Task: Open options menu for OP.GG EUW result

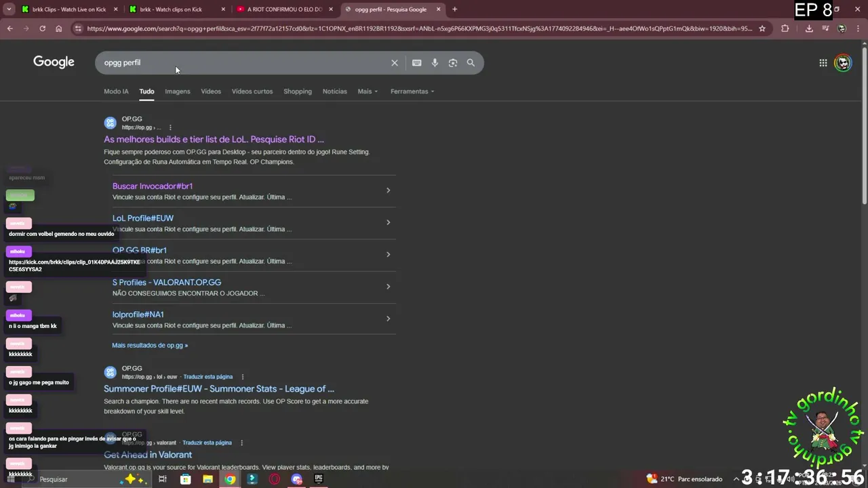Action: [x=242, y=377]
